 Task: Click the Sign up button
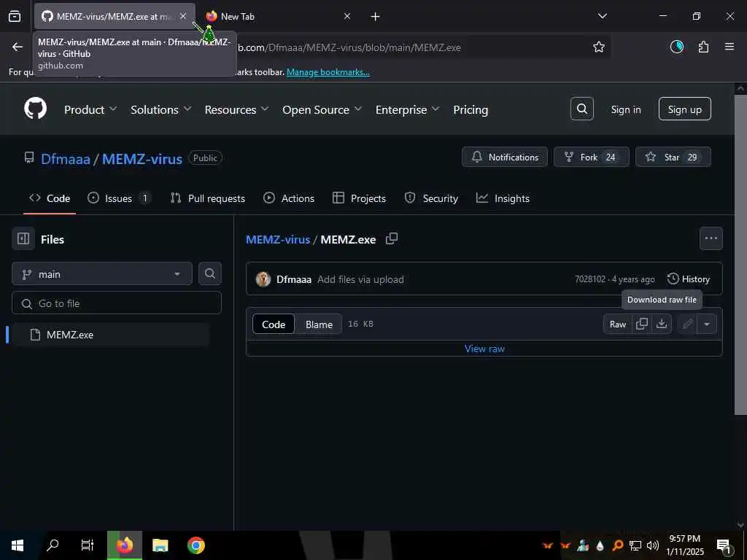[684, 109]
